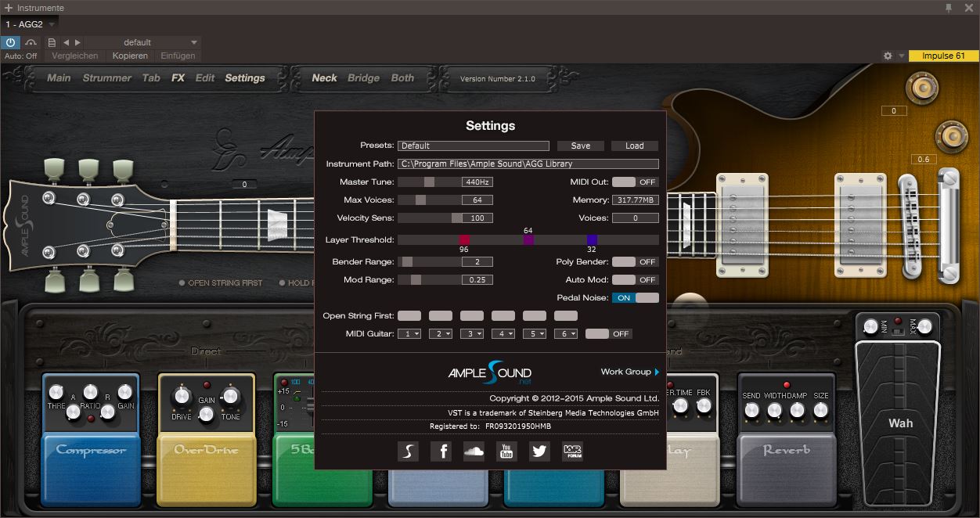Open the Facebook page icon
The height and width of the screenshot is (518, 980).
441,451
